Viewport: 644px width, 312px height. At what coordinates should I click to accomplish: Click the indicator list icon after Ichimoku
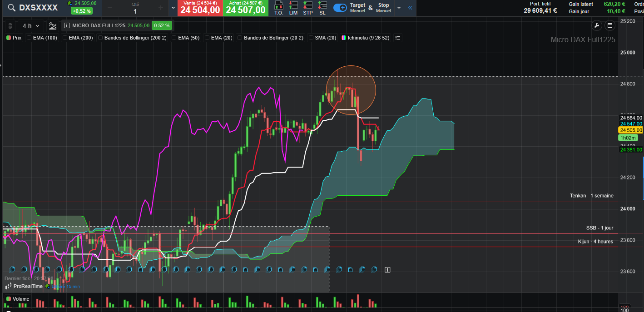[398, 38]
